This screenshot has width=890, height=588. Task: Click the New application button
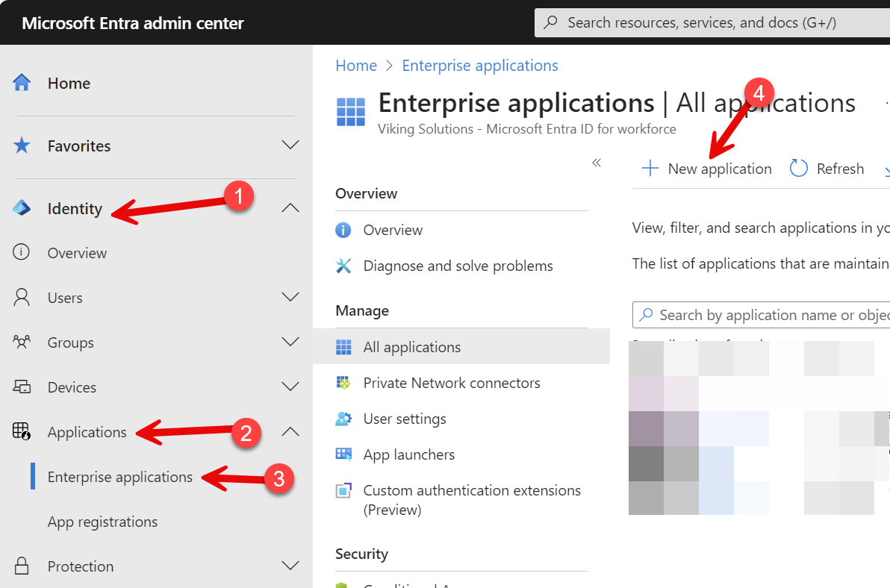706,169
